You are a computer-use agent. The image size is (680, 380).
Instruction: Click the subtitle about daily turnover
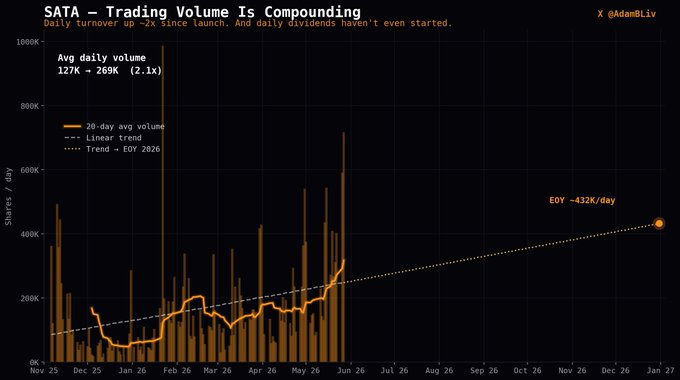pos(248,23)
